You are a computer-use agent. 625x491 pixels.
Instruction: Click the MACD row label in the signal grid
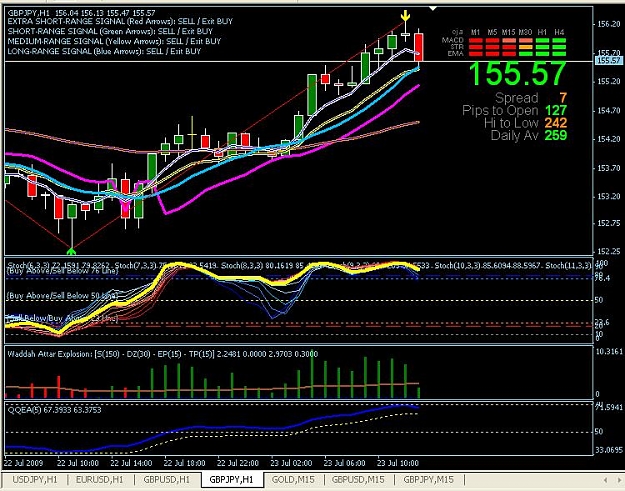coord(453,40)
